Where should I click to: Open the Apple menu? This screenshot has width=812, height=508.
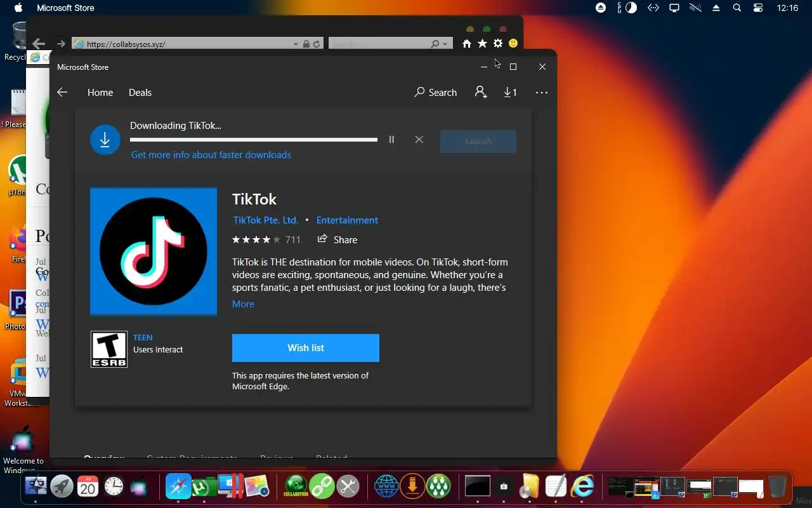tap(18, 8)
